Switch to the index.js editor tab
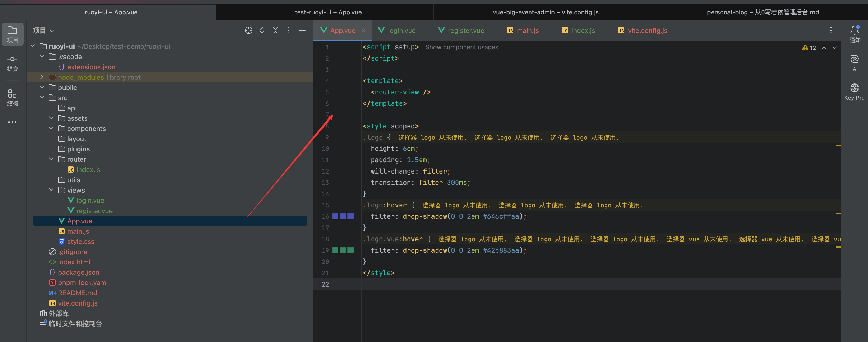The width and height of the screenshot is (868, 342). pyautogui.click(x=578, y=30)
